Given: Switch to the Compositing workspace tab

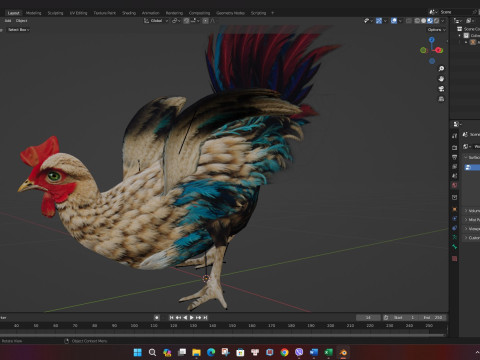Looking at the screenshot, I should coord(199,13).
